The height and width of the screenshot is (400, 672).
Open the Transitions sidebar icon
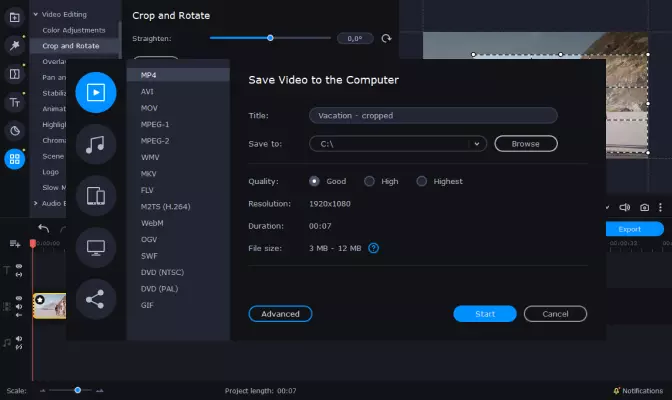pos(15,74)
